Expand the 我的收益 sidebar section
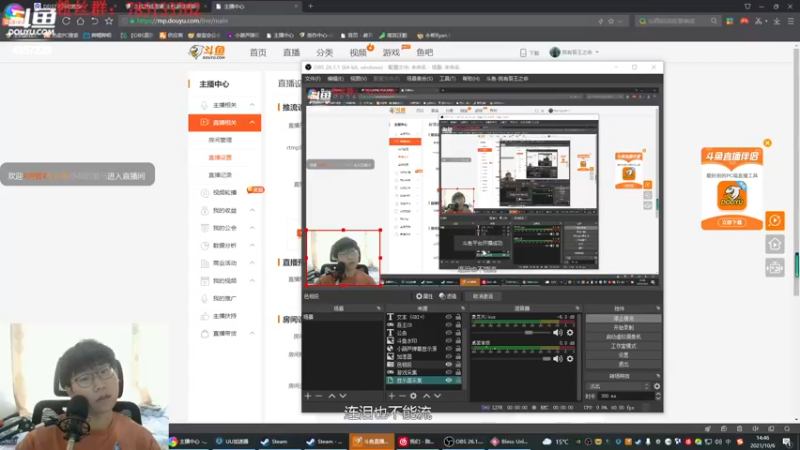 [252, 210]
